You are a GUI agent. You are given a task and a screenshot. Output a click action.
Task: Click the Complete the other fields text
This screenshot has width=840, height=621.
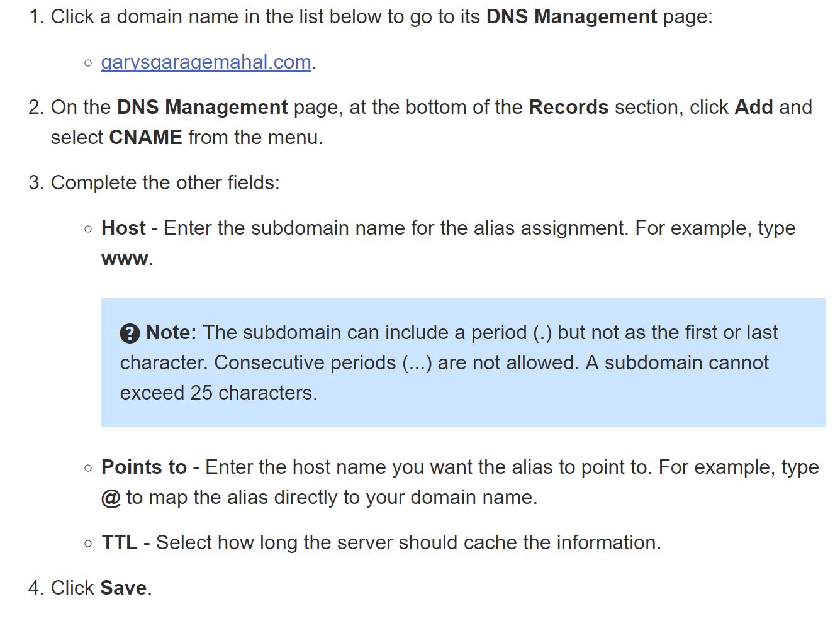pos(165,182)
